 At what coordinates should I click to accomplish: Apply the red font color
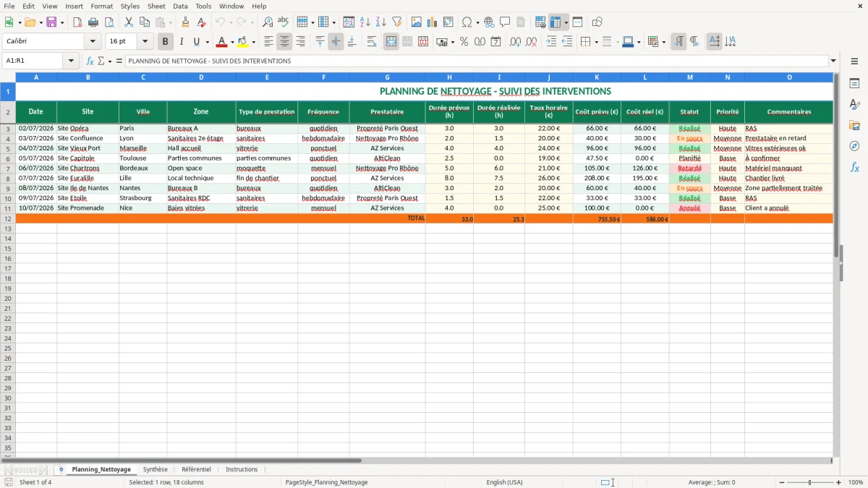tap(222, 42)
